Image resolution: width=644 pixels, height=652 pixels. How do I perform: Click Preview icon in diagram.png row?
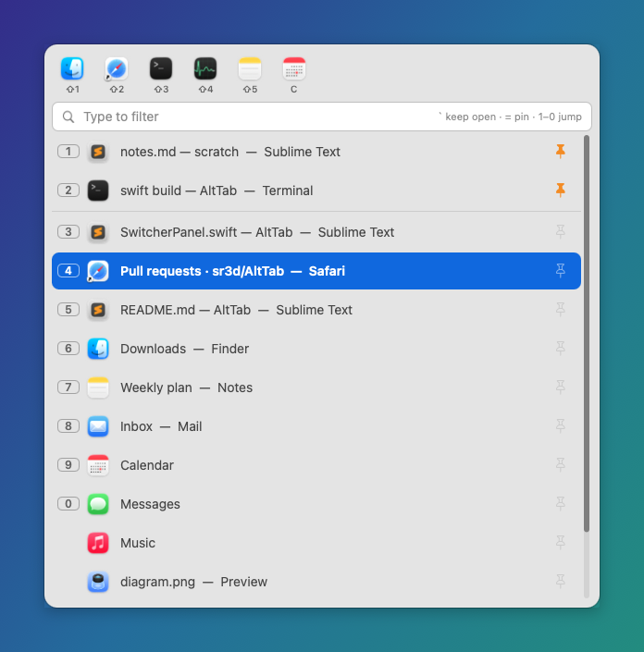[98, 582]
